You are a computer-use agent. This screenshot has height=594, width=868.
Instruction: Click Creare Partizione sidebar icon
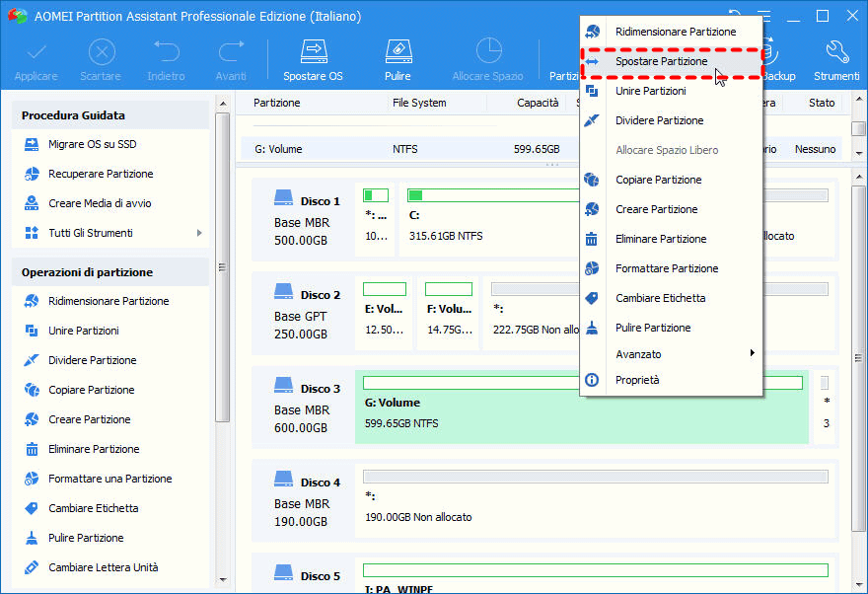(x=32, y=419)
